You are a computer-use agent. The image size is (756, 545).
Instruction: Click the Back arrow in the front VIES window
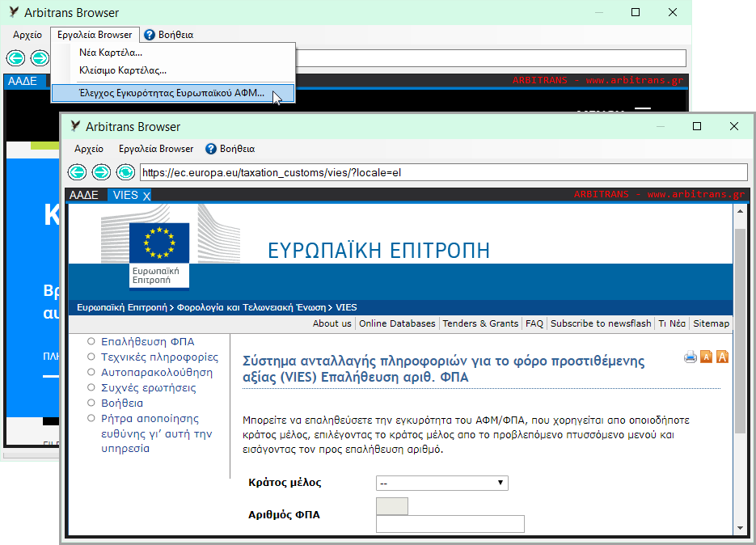tap(77, 172)
